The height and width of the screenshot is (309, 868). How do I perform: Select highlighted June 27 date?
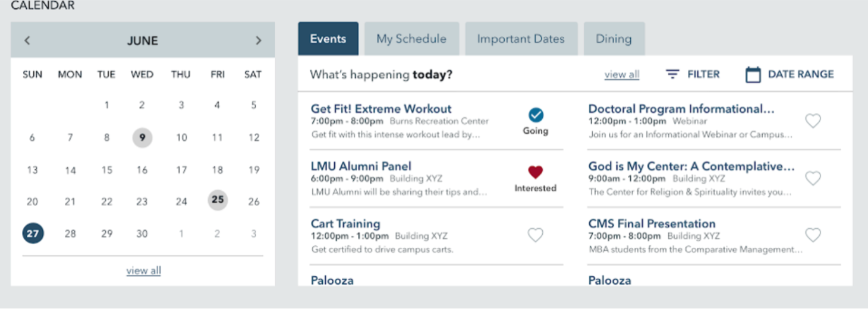[x=33, y=234]
